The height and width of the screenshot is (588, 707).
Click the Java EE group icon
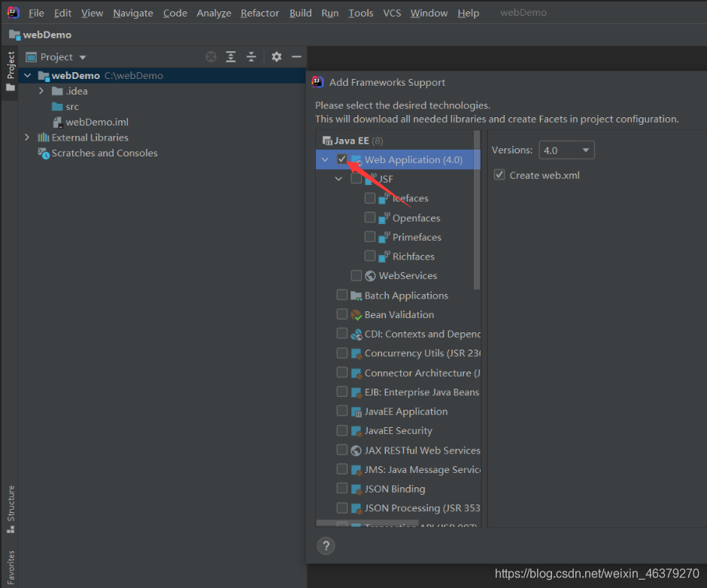point(327,141)
